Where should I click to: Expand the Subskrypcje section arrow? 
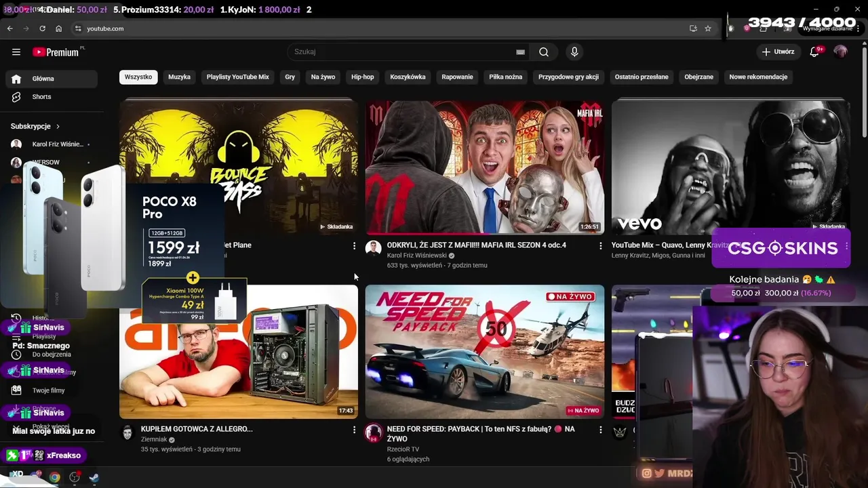coord(58,126)
